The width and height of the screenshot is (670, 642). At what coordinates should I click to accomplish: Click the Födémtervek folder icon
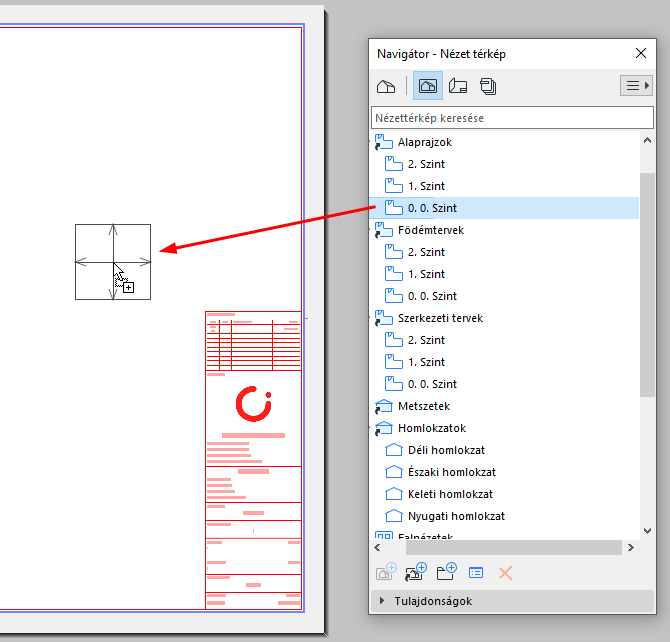pos(383,230)
